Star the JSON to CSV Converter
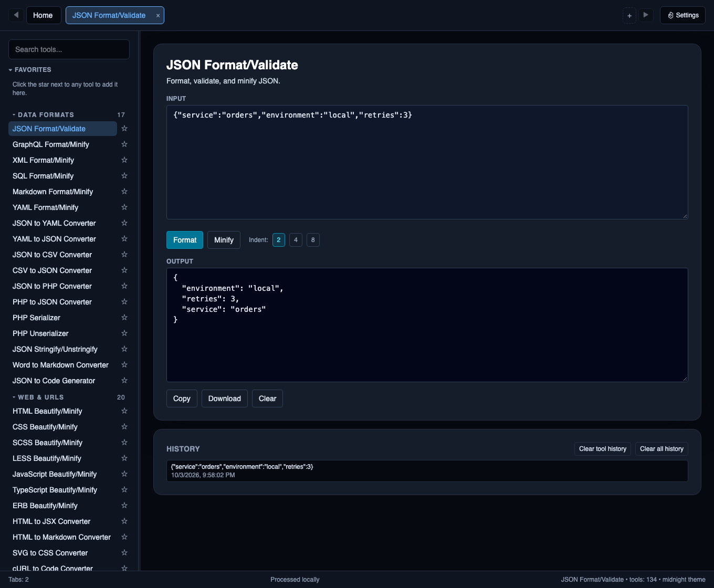The height and width of the screenshot is (588, 714). point(124,255)
